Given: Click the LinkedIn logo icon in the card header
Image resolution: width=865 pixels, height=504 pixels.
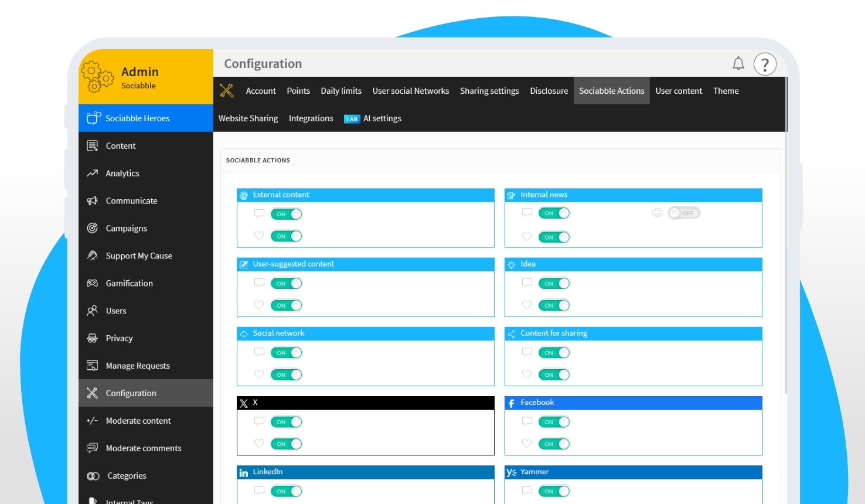Looking at the screenshot, I should pyautogui.click(x=244, y=472).
